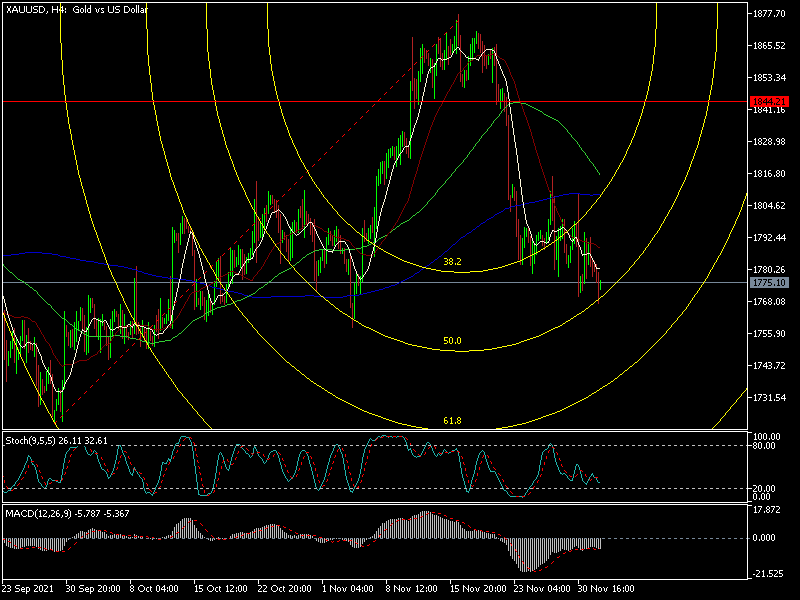Click the 1731.54 price scale value
The height and width of the screenshot is (600, 800).
pyautogui.click(x=768, y=398)
